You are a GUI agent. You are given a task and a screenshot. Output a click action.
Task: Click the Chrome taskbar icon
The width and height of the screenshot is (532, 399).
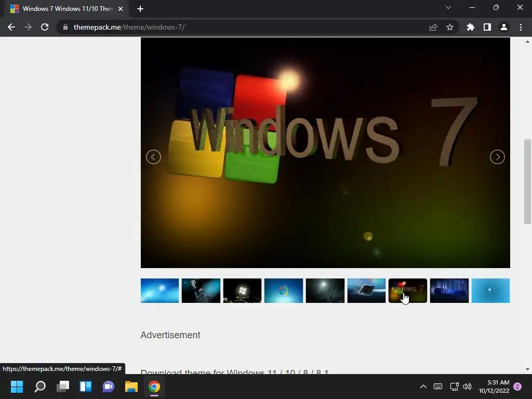pos(154,387)
